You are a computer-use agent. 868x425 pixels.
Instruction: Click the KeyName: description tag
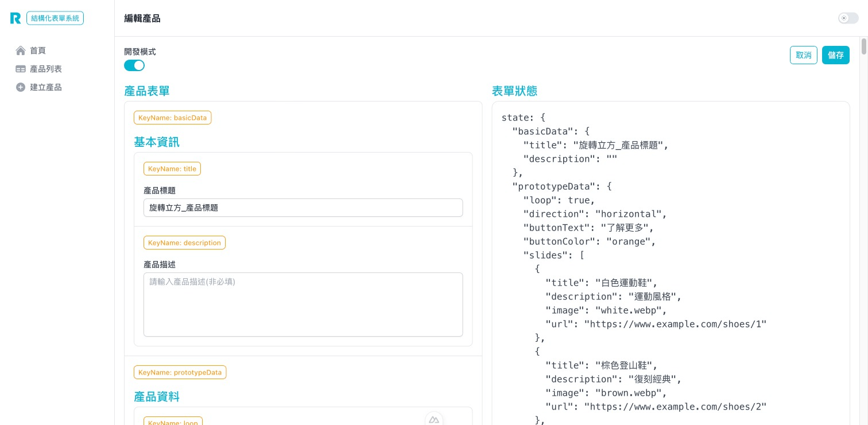(184, 243)
